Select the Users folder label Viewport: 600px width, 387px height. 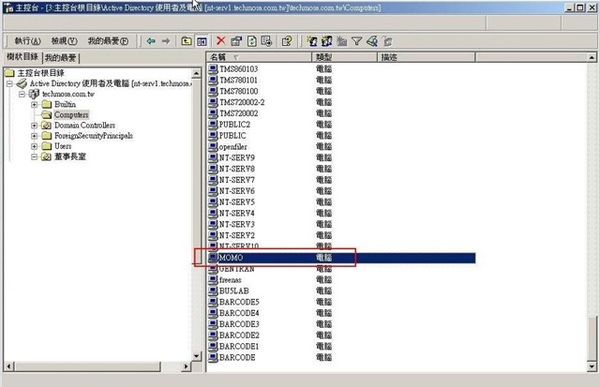click(63, 146)
